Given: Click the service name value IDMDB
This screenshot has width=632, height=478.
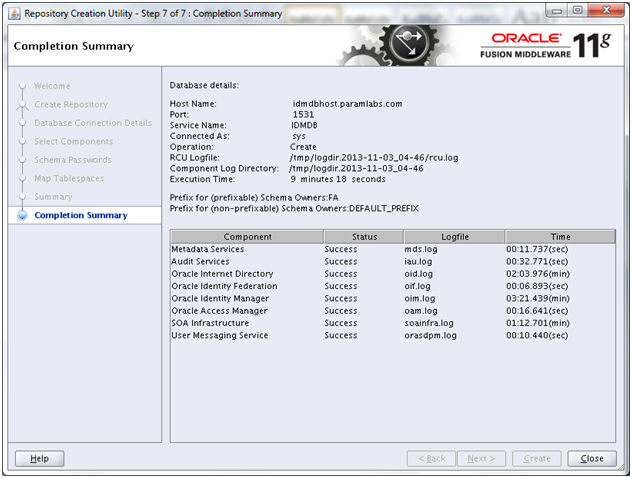Looking at the screenshot, I should coord(304,125).
